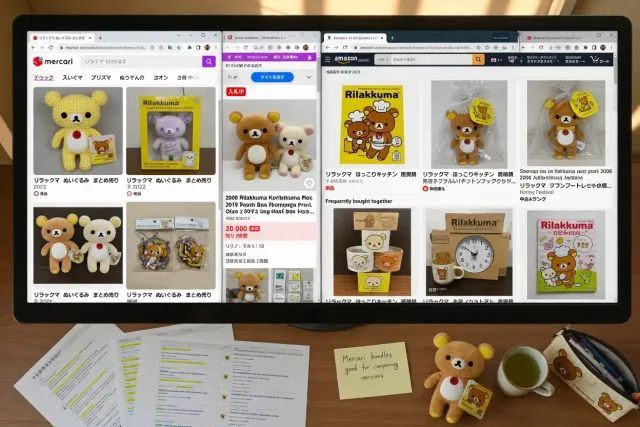Select the second Mercari category tab
This screenshot has height=427, width=640.
pos(72,78)
